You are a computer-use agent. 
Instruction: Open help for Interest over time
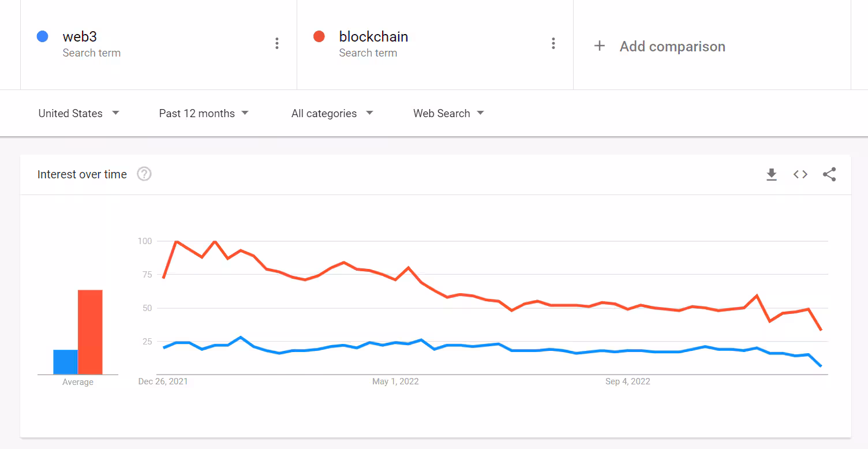pos(144,174)
